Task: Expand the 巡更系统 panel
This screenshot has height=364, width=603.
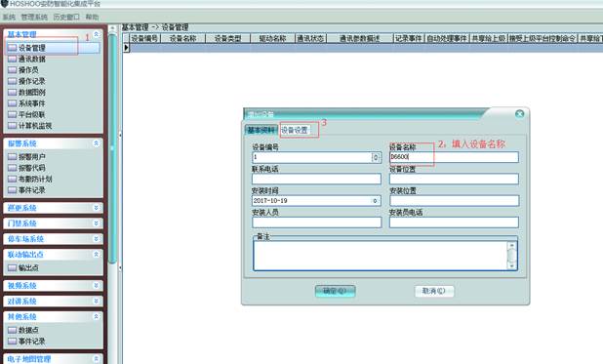Action: [97, 208]
